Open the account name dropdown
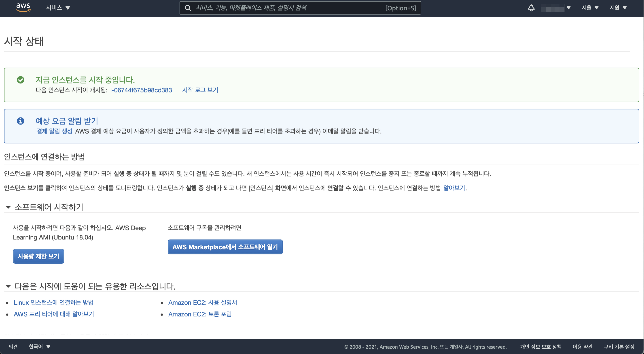The width and height of the screenshot is (644, 354). 555,8
